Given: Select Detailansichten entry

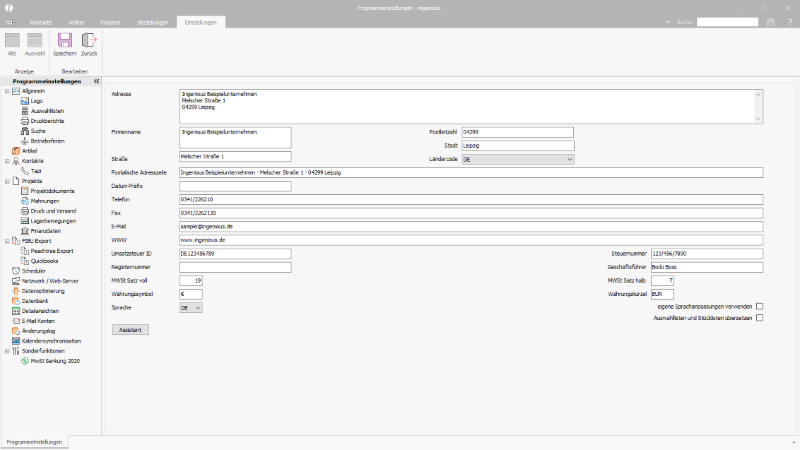Looking at the screenshot, I should pyautogui.click(x=40, y=311).
